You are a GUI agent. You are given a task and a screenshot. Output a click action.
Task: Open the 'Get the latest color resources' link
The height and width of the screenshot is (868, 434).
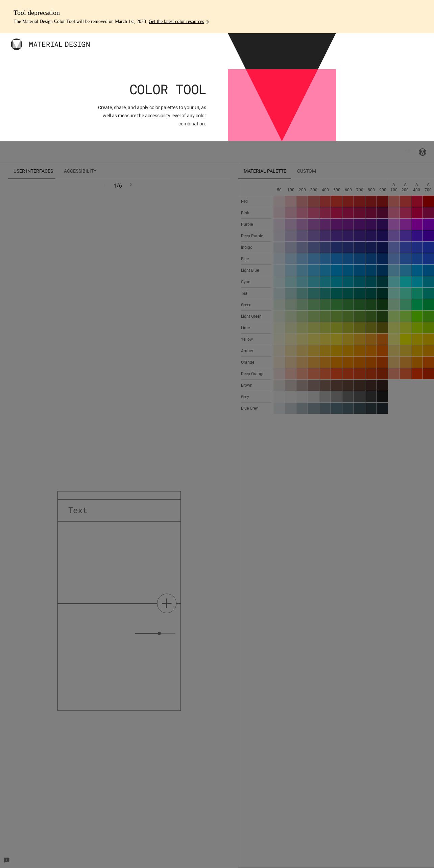pyautogui.click(x=179, y=22)
